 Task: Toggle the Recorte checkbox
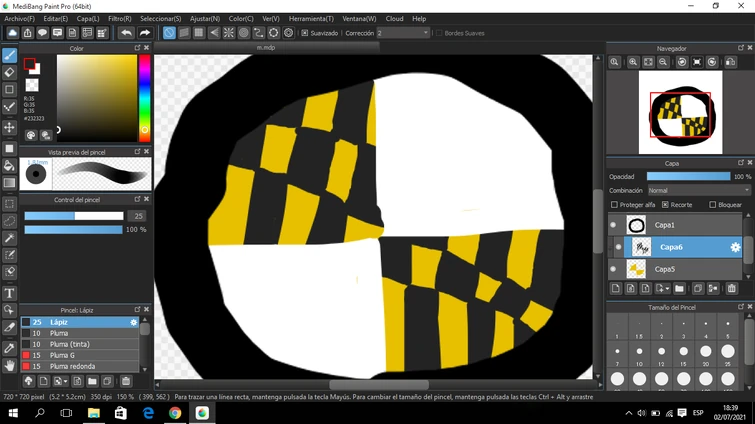[x=665, y=205]
